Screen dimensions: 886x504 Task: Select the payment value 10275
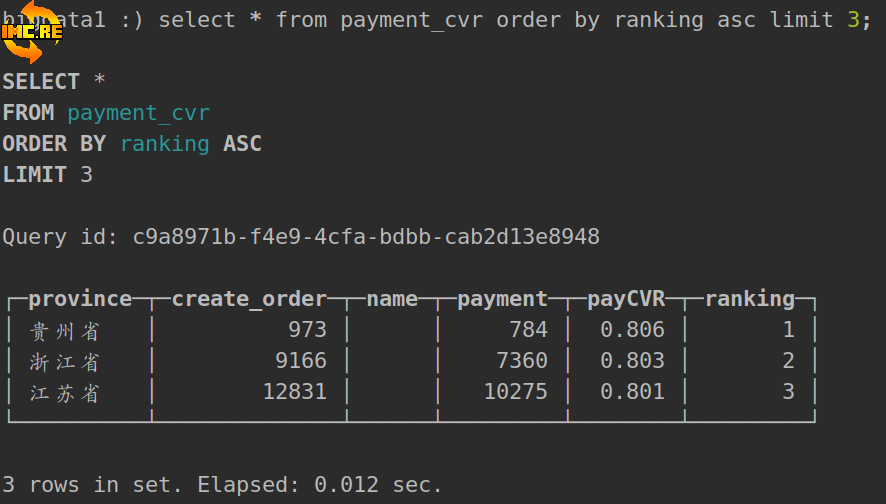click(515, 392)
